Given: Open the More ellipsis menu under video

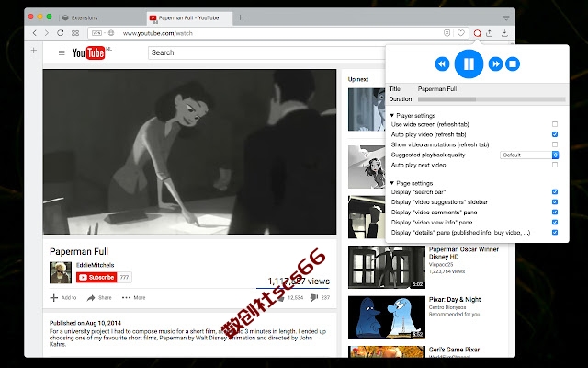Looking at the screenshot, I should 127,298.
